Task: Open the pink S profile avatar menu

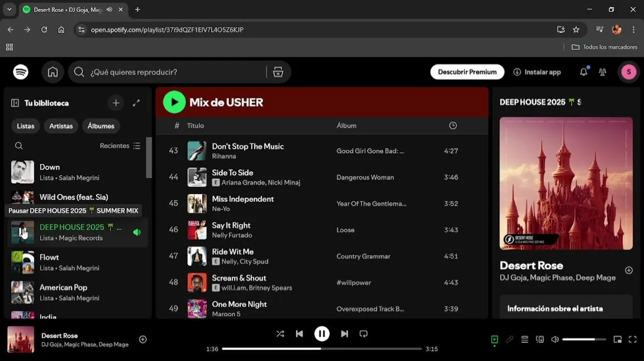Action: 628,72
